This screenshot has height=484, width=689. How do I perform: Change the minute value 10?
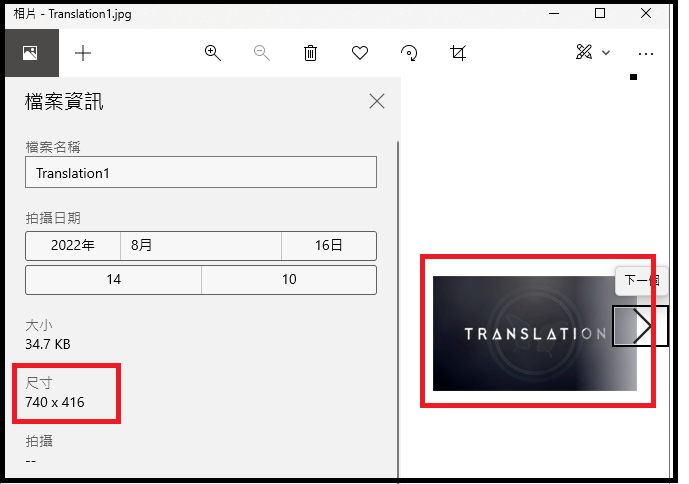tap(288, 280)
